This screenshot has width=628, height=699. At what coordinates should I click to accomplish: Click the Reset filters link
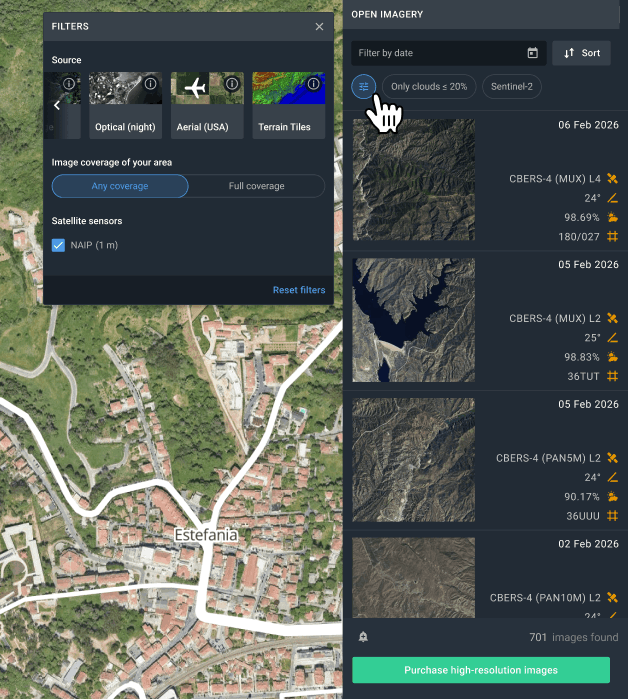point(299,290)
